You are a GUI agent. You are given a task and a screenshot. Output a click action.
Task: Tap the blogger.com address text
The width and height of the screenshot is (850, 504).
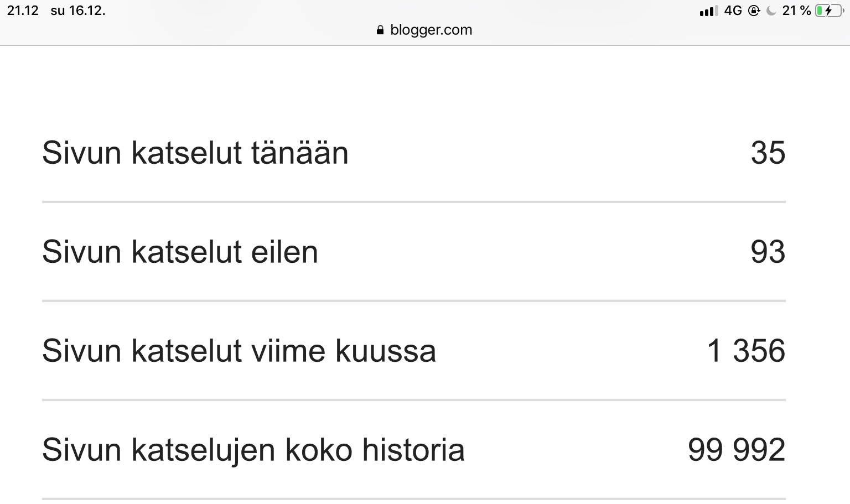pyautogui.click(x=431, y=30)
